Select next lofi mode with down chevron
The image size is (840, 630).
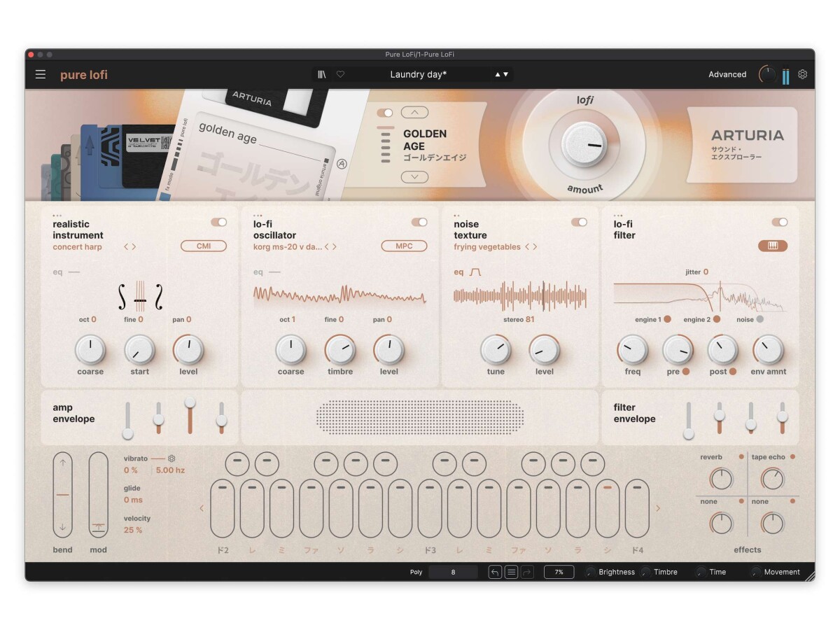click(414, 177)
